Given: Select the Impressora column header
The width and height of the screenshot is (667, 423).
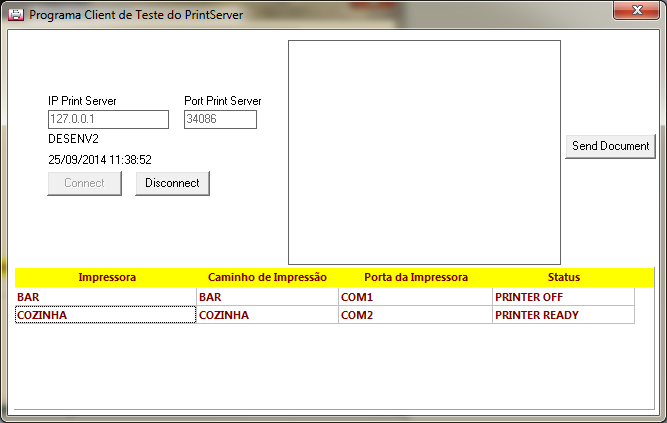Looking at the screenshot, I should pyautogui.click(x=107, y=277).
